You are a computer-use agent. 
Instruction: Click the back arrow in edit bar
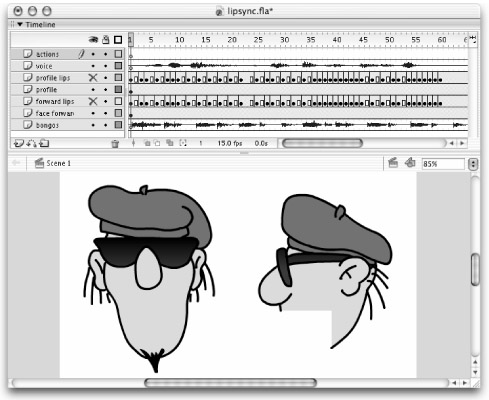point(16,163)
